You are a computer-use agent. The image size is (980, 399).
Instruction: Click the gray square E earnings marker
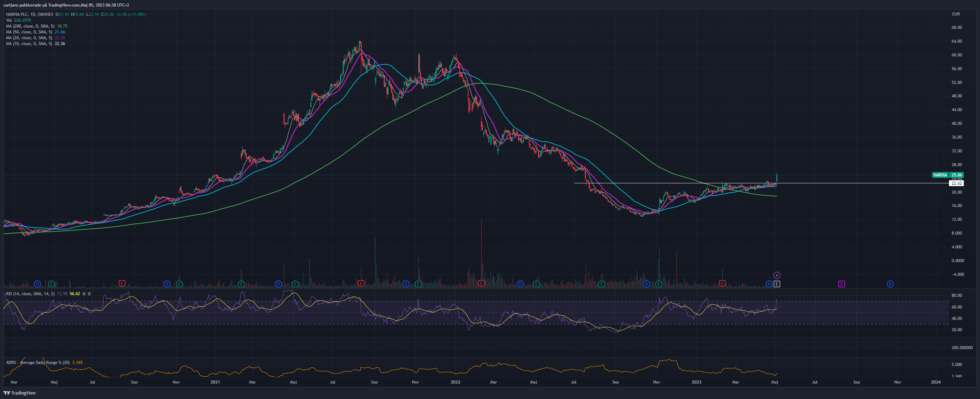777,284
